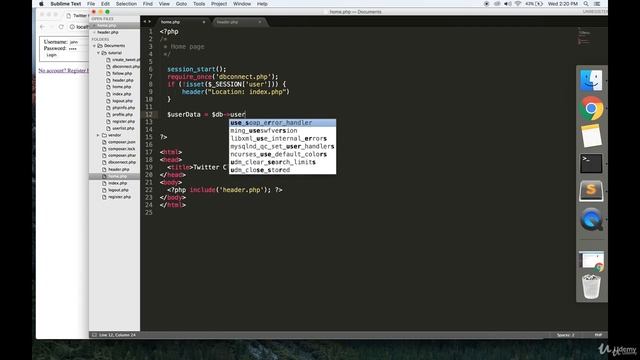Choose libxml_use_internal_errors autocomplete suggestion
This screenshot has width=640, height=360.
(282, 138)
